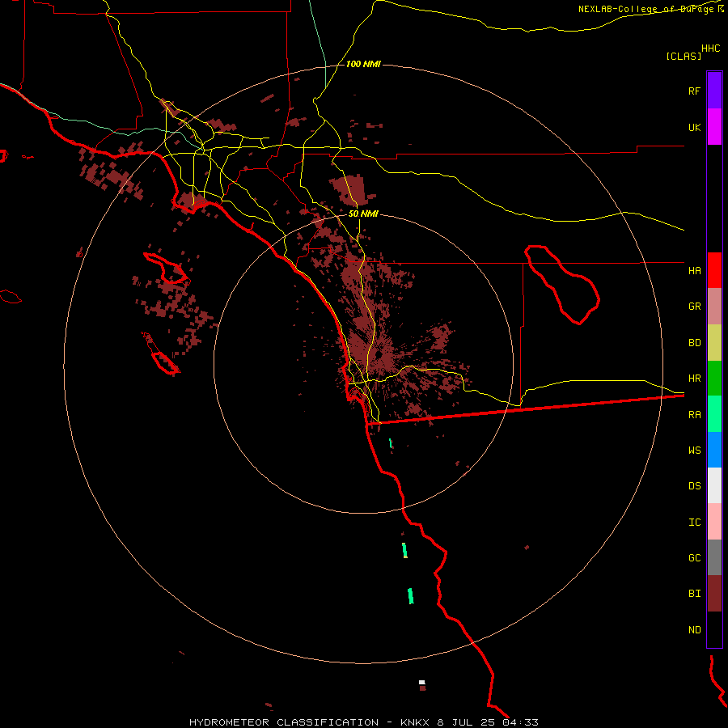
Task: Click the WS blue legend swatch
Action: tap(714, 450)
